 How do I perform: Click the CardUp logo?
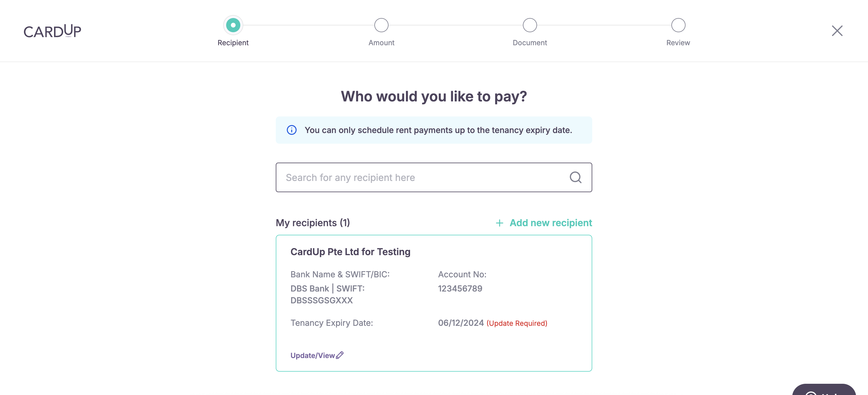click(x=52, y=31)
